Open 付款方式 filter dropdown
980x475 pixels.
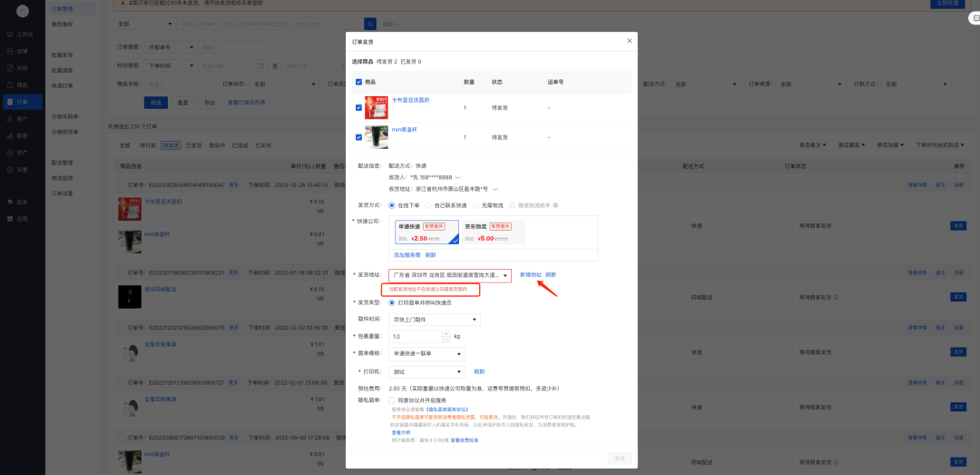(916, 84)
